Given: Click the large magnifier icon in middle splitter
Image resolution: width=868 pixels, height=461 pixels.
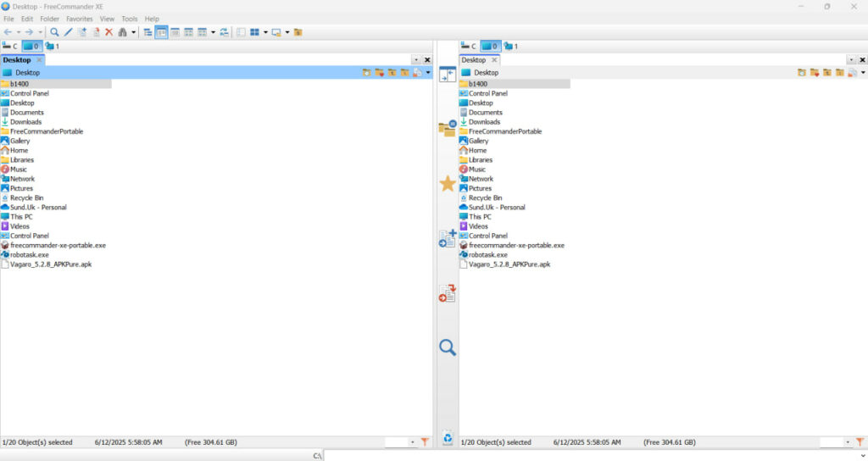Looking at the screenshot, I should [448, 347].
